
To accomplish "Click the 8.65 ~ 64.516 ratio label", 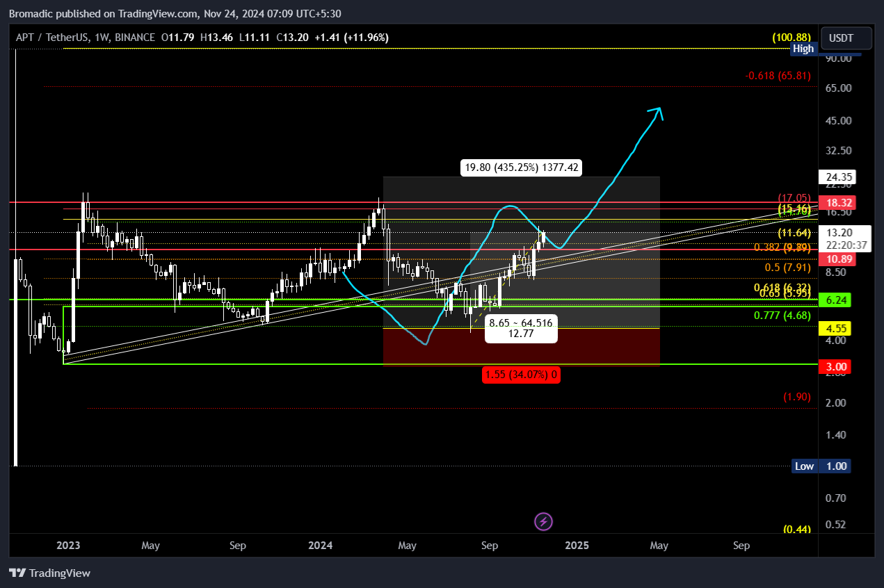I will coord(521,329).
